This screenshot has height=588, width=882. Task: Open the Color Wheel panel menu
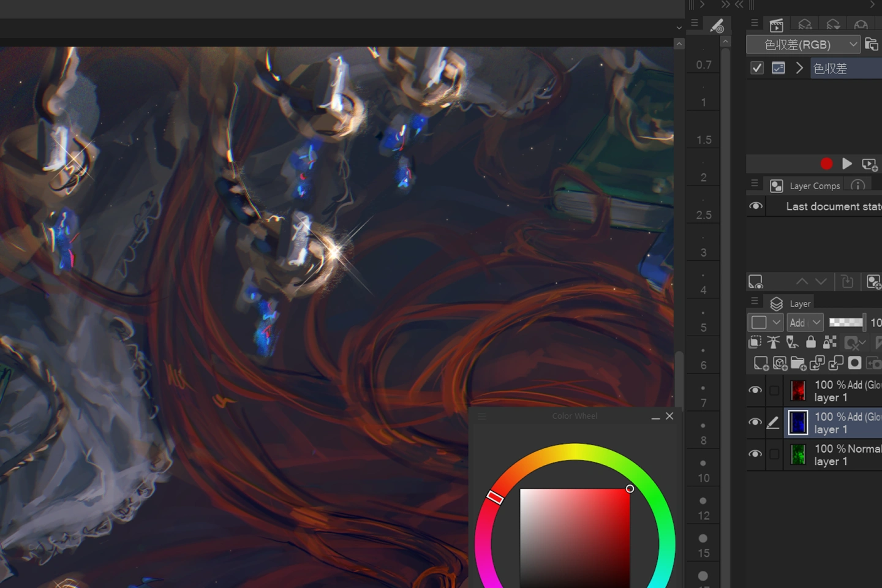482,416
